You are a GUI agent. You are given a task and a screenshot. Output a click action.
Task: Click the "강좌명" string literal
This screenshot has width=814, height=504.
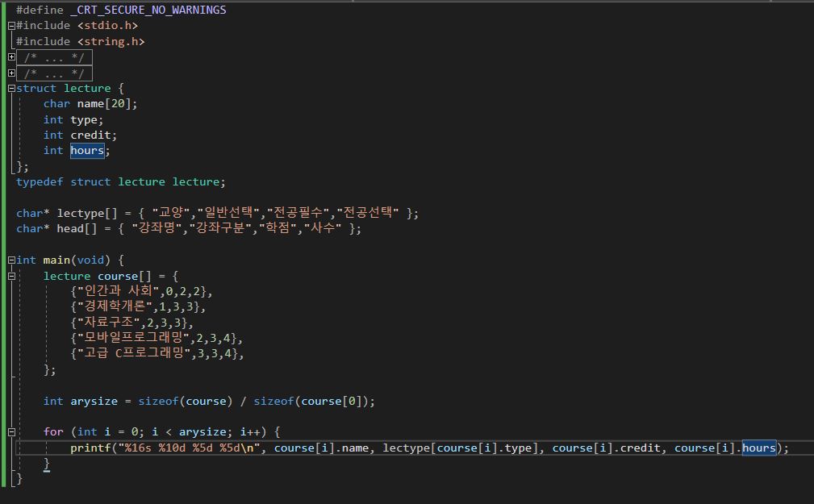pyautogui.click(x=157, y=228)
